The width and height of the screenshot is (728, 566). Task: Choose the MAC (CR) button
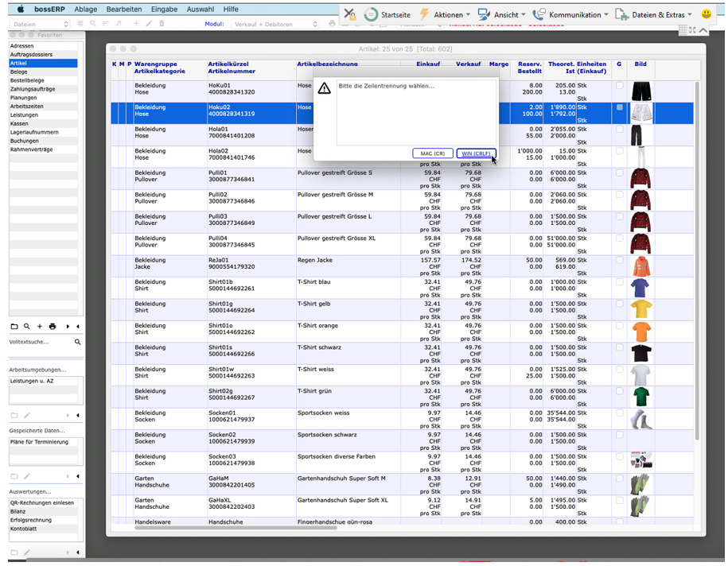point(432,153)
